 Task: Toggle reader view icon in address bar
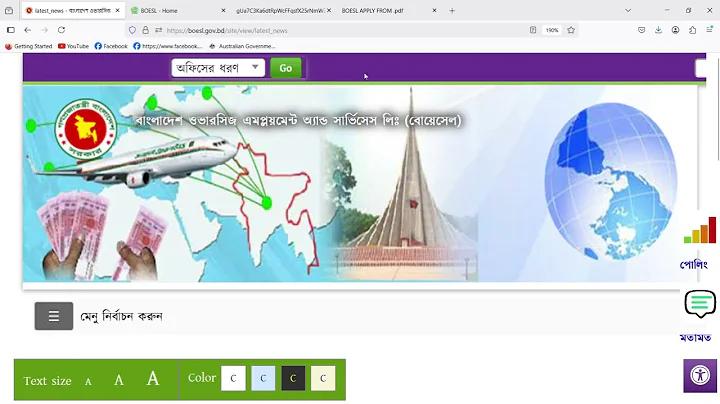(533, 30)
